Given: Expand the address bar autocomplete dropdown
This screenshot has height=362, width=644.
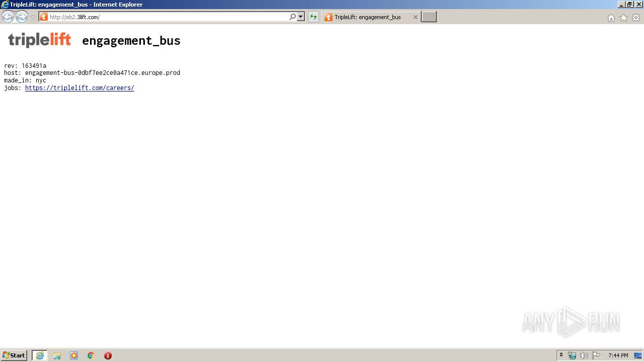Looking at the screenshot, I should [301, 17].
